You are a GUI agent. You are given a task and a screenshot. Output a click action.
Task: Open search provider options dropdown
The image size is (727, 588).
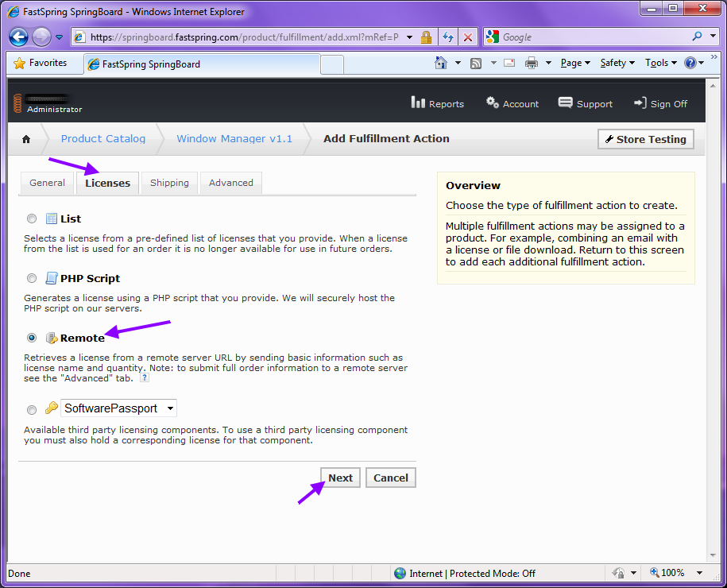713,37
